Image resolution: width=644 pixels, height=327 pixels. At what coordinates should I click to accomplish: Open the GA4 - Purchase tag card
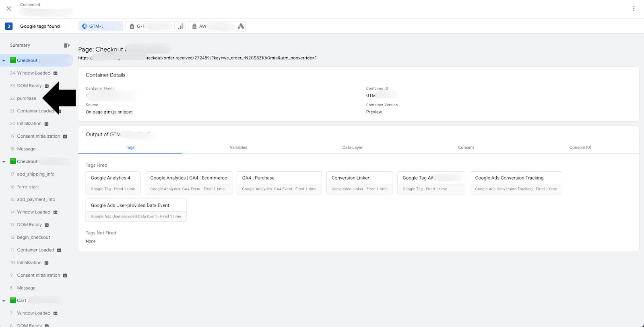(x=279, y=183)
